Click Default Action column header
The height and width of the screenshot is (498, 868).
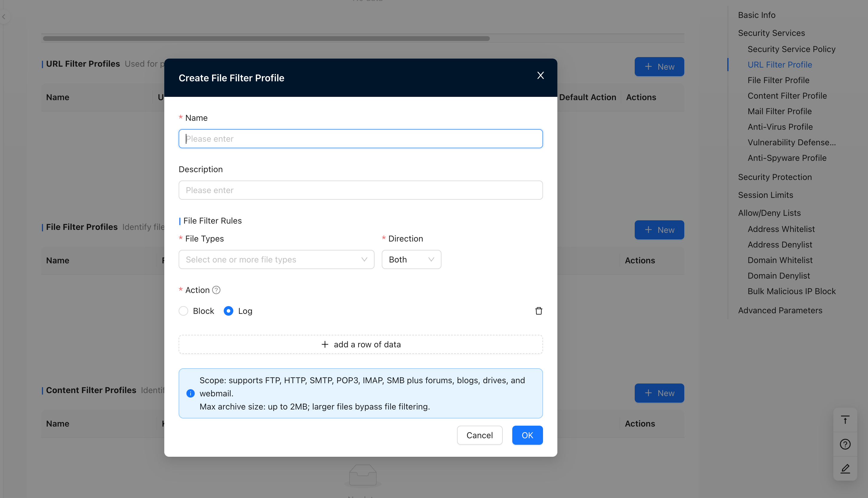coord(588,97)
